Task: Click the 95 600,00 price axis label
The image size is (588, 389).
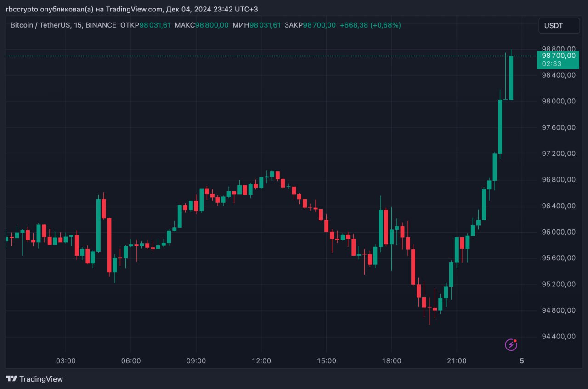Action: click(x=558, y=258)
